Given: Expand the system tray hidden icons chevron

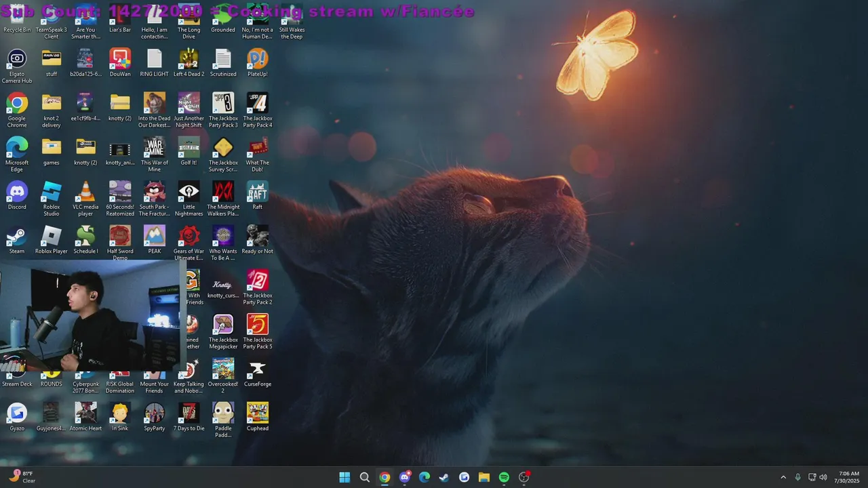Looking at the screenshot, I should pos(783,477).
